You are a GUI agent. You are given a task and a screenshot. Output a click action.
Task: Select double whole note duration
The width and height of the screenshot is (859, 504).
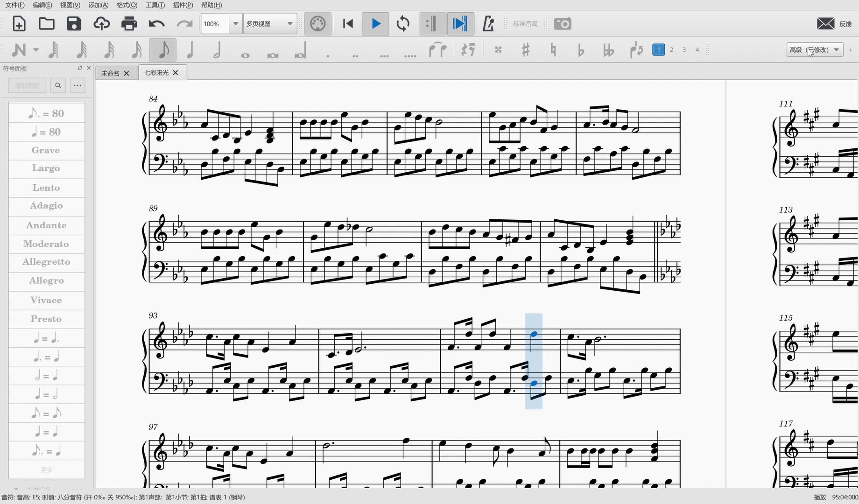[x=273, y=55]
